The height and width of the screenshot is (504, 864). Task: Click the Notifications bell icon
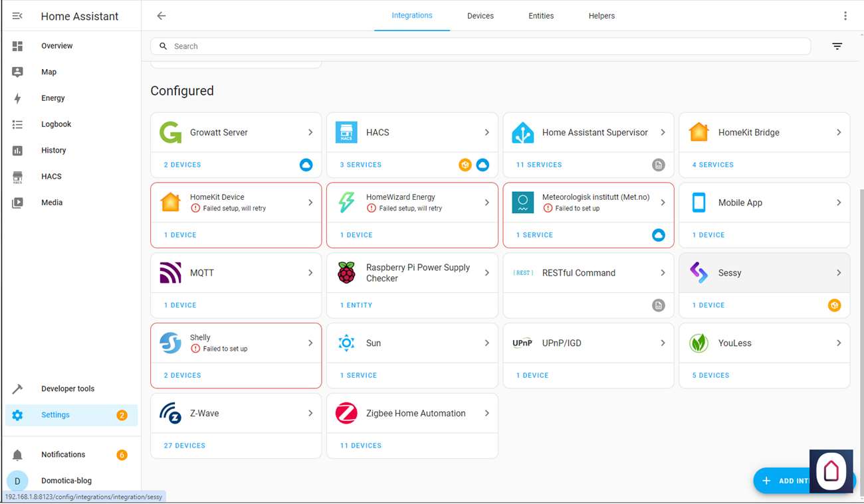[18, 455]
